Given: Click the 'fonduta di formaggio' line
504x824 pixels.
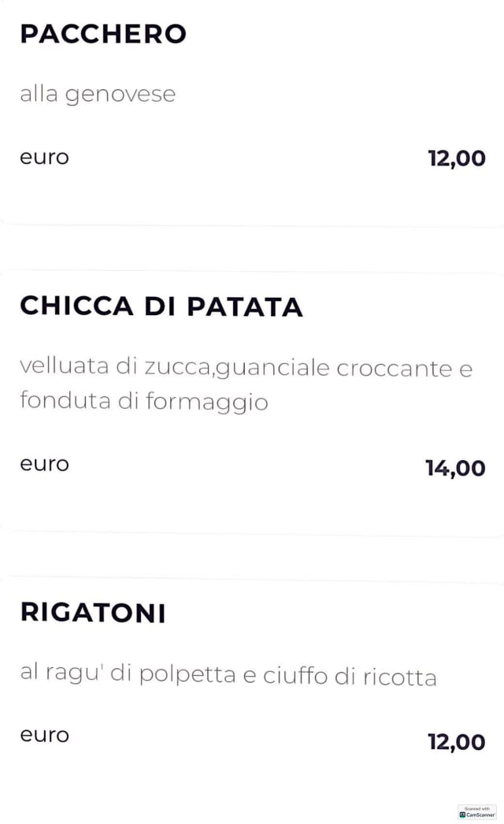Looking at the screenshot, I should 143,402.
